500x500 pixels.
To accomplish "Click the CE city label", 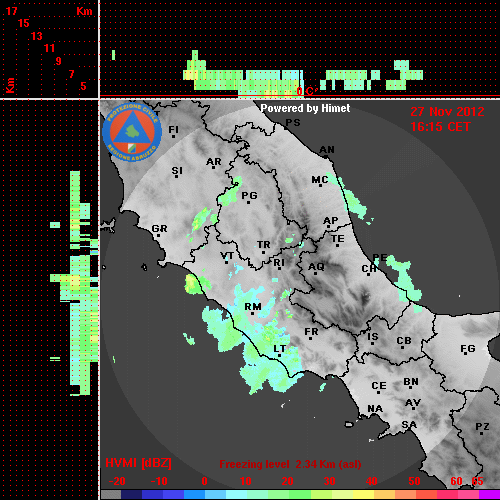I will tap(379, 386).
